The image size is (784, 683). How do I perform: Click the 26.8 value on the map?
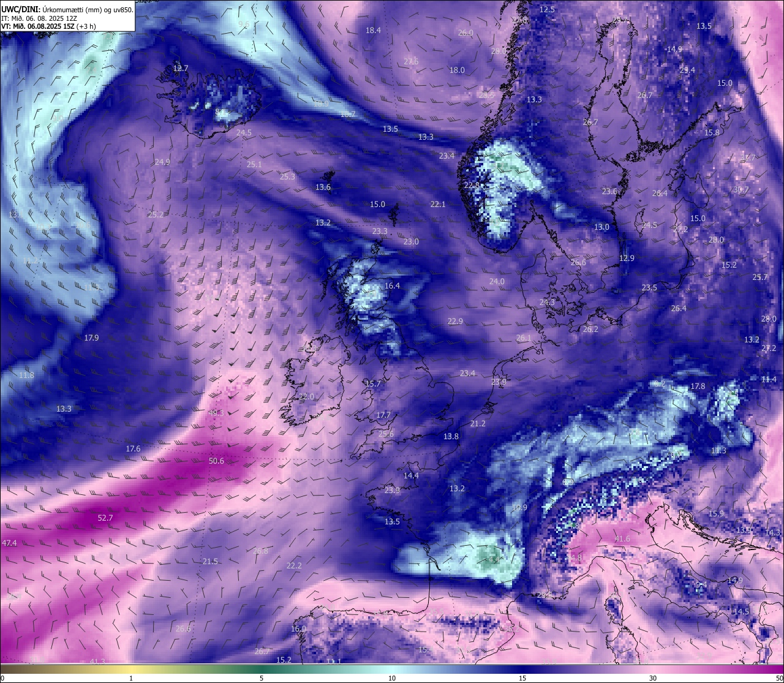260,551
